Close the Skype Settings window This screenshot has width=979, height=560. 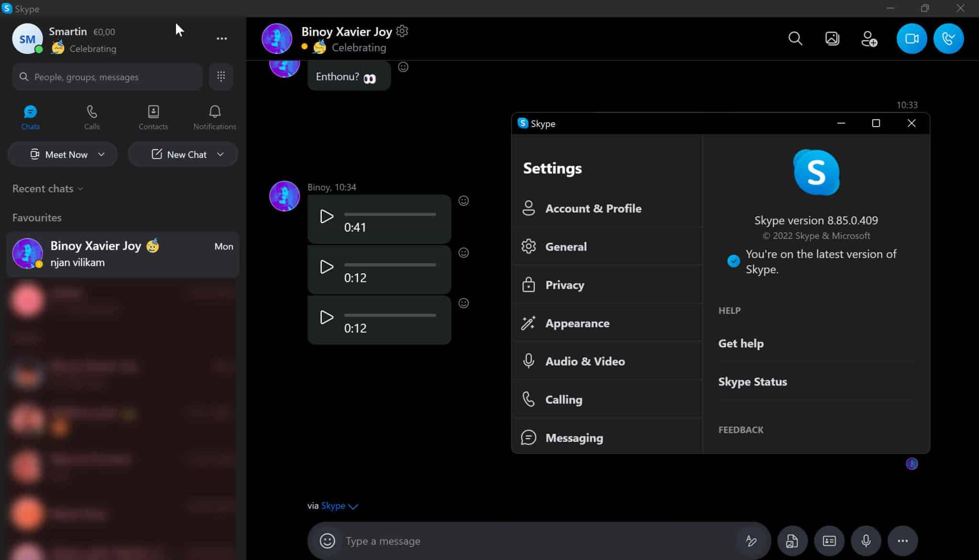[912, 123]
